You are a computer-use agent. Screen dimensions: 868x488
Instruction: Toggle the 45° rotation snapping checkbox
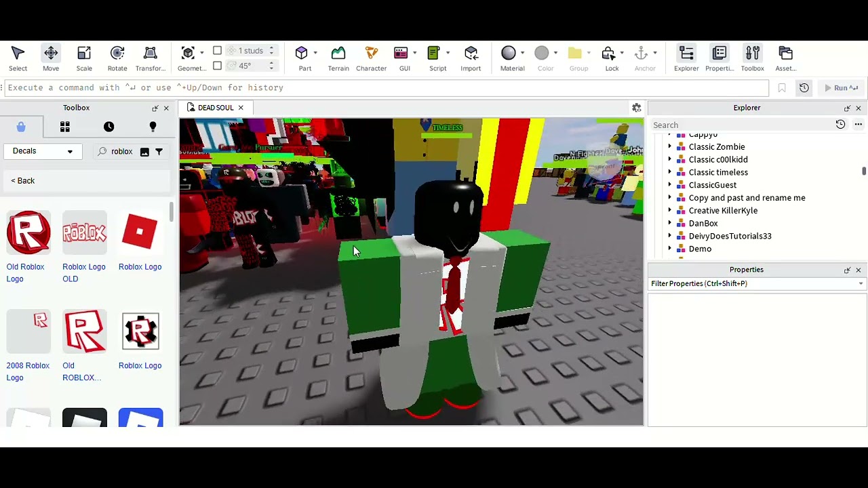pos(217,66)
